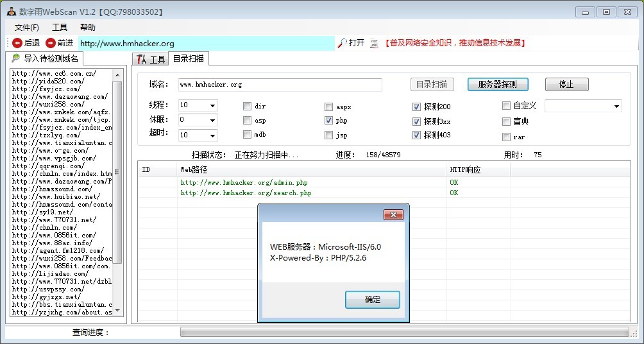
Task: Open the 超时 timeout dropdown
Action: pos(212,135)
